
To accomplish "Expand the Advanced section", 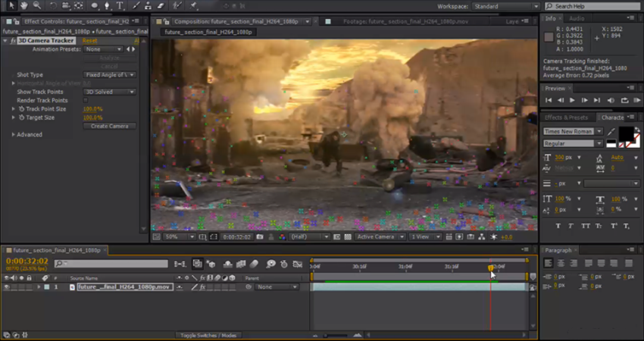I will [x=13, y=134].
